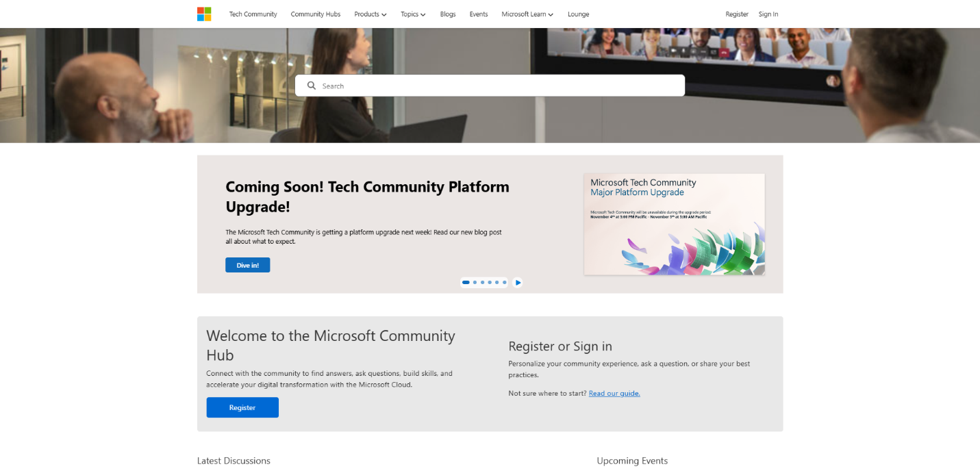This screenshot has height=471, width=980.
Task: Open the Microsoft Learn dropdown
Action: [x=527, y=14]
